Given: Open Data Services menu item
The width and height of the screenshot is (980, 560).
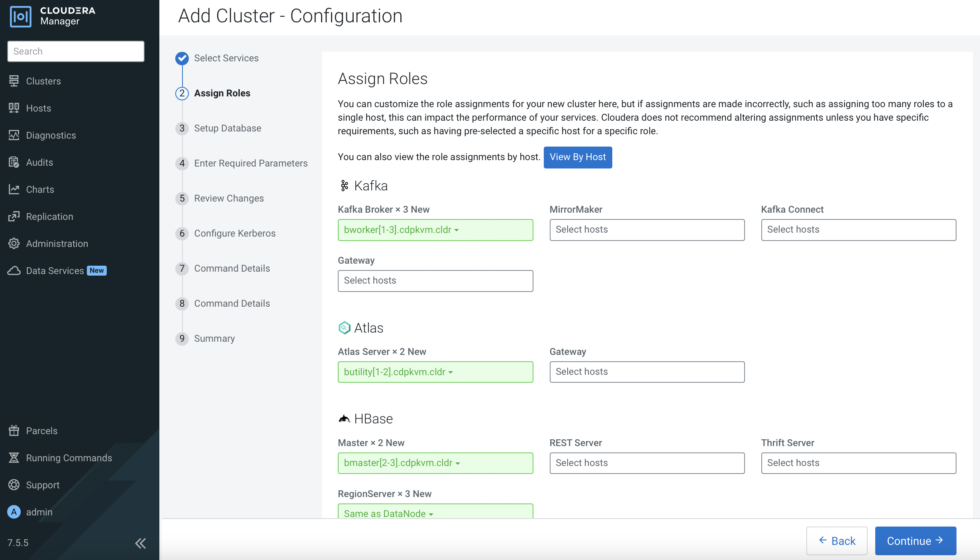Looking at the screenshot, I should (x=55, y=271).
